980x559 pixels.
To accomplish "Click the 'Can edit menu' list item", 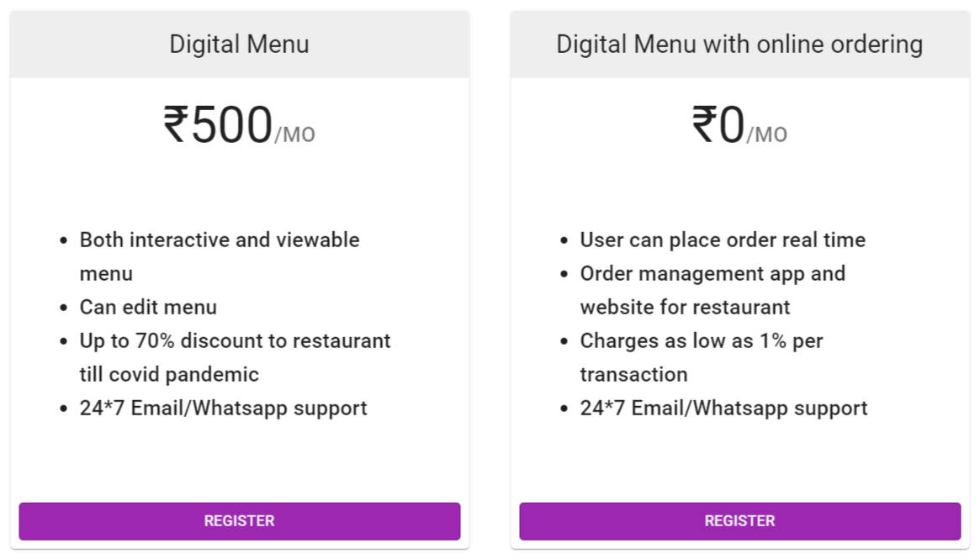I will point(148,307).
